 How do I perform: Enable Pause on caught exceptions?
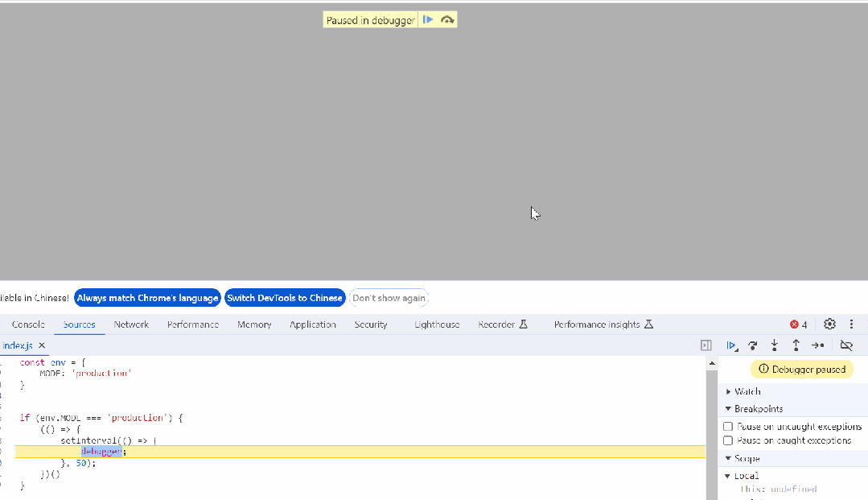(x=728, y=440)
